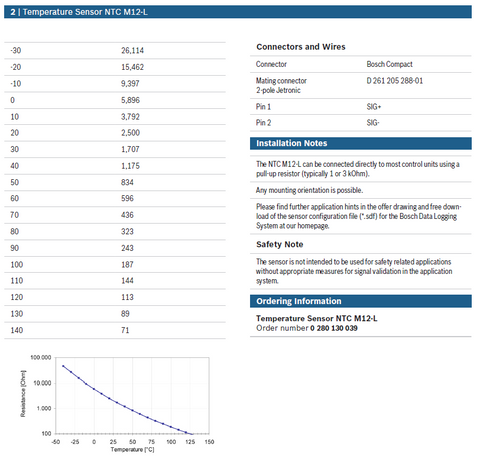
Task: Click 'Any mounting orientation is possible' note
Action: [309, 190]
